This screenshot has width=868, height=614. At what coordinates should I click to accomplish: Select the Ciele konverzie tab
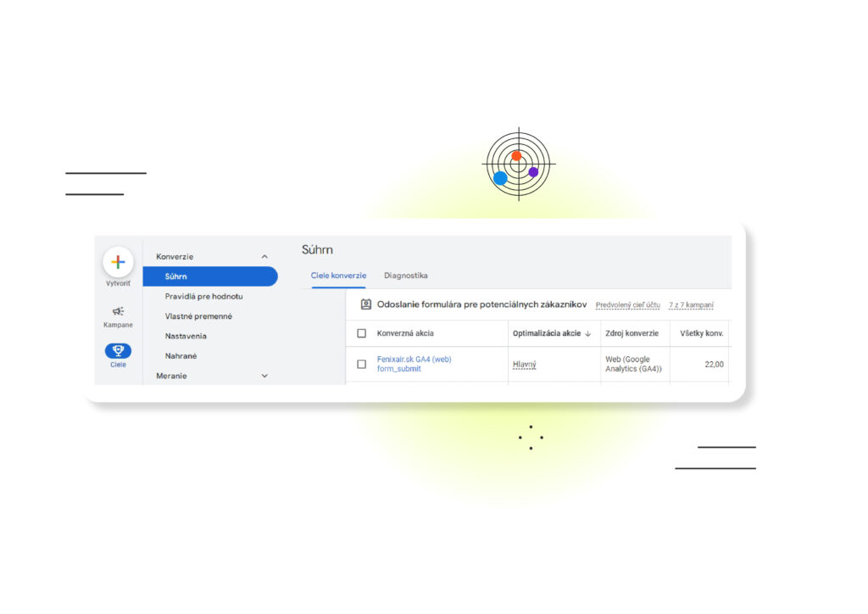click(x=337, y=276)
